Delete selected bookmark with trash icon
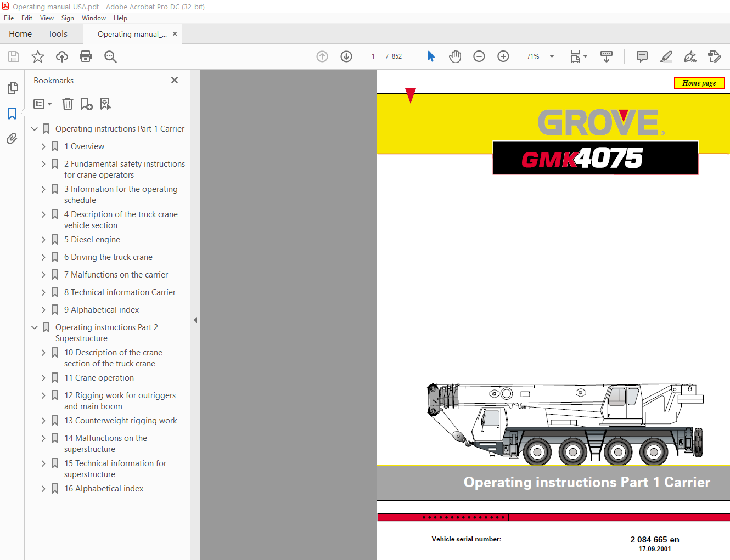 68,104
